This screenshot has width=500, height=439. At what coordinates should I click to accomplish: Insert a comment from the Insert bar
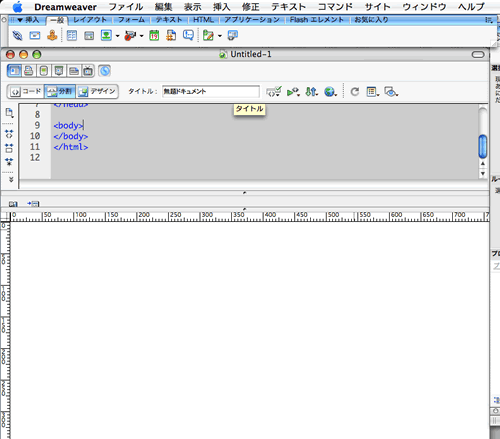pyautogui.click(x=188, y=35)
